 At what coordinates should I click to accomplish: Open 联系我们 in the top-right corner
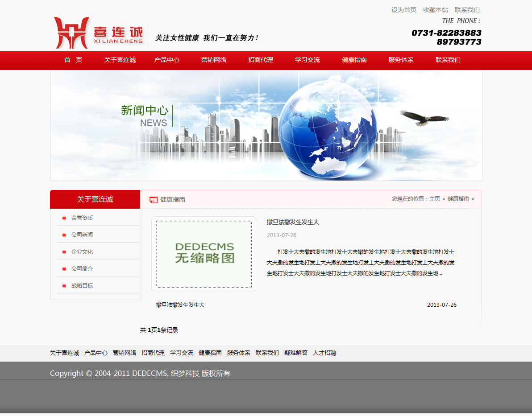pos(467,10)
